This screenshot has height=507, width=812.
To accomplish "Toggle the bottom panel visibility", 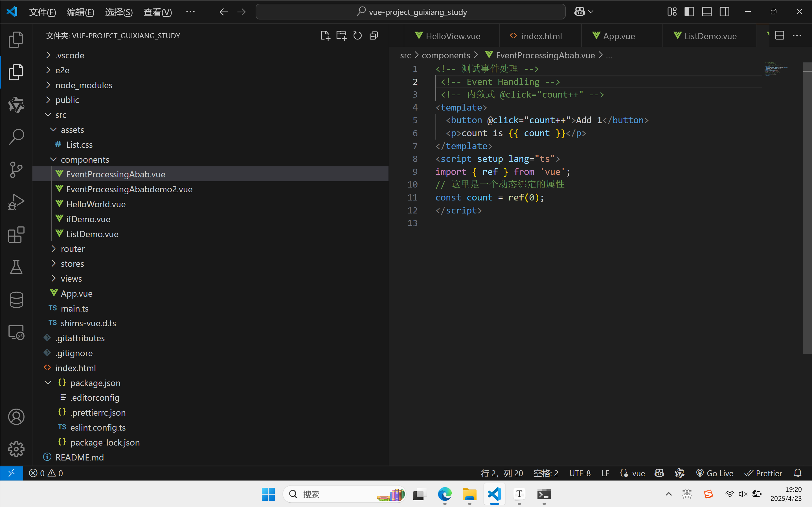I will 707,12.
